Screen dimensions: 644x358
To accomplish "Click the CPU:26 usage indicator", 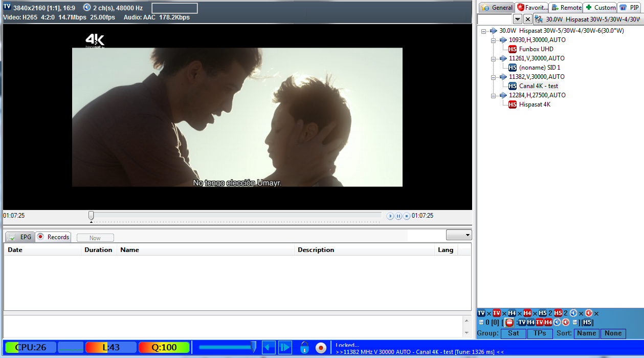I will point(31,347).
